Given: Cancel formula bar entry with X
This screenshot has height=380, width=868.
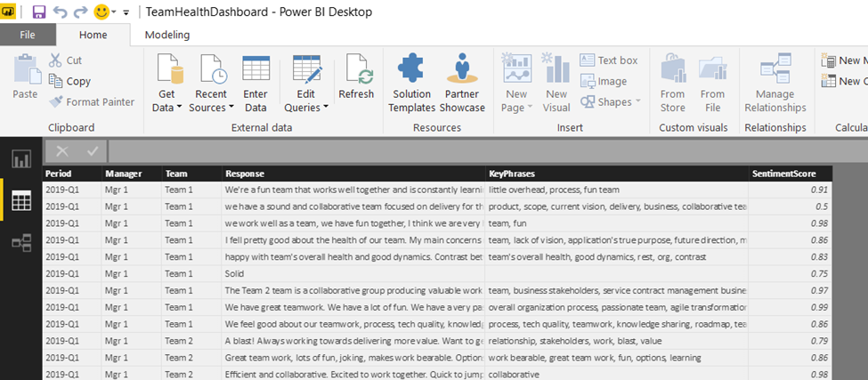Looking at the screenshot, I should 62,151.
